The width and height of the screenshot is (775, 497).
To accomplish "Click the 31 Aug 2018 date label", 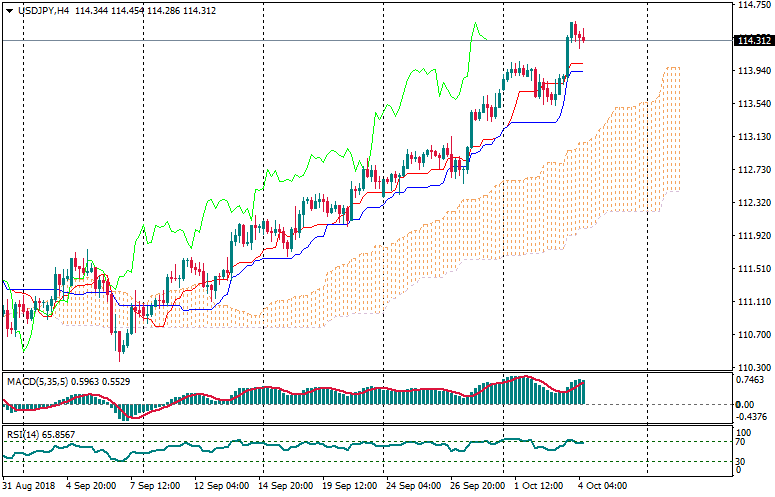I will click(x=28, y=486).
